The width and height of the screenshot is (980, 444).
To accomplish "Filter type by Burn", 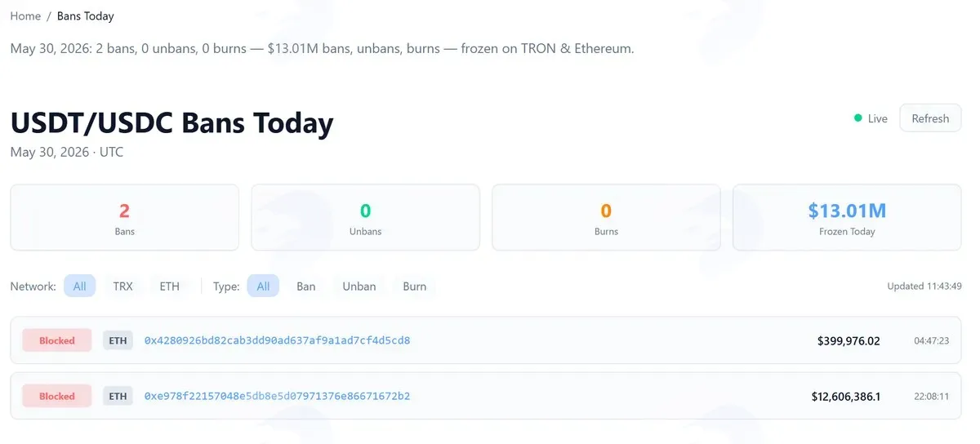I will pos(415,286).
